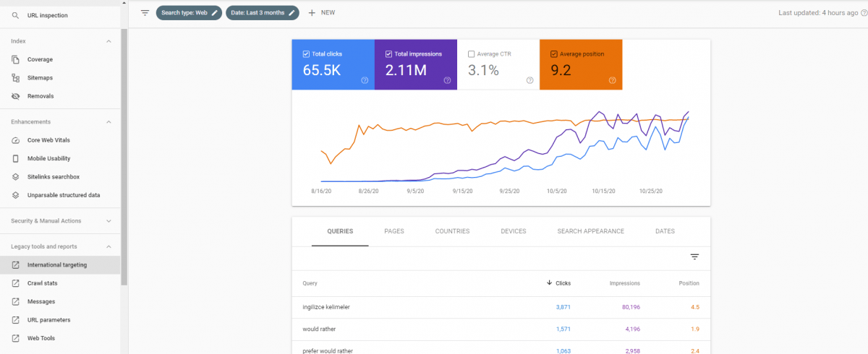Image resolution: width=868 pixels, height=354 pixels.
Task: Click the URL inspection magnifier icon
Action: pos(15,15)
